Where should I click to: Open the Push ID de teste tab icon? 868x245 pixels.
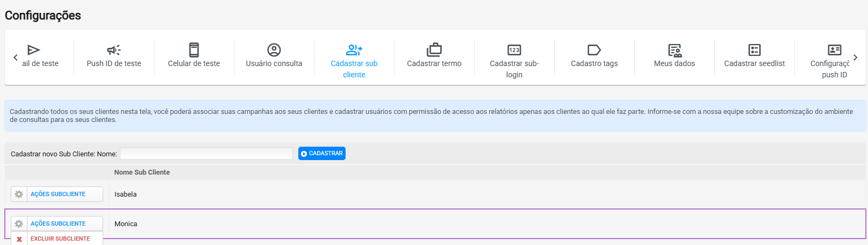pyautogui.click(x=114, y=50)
